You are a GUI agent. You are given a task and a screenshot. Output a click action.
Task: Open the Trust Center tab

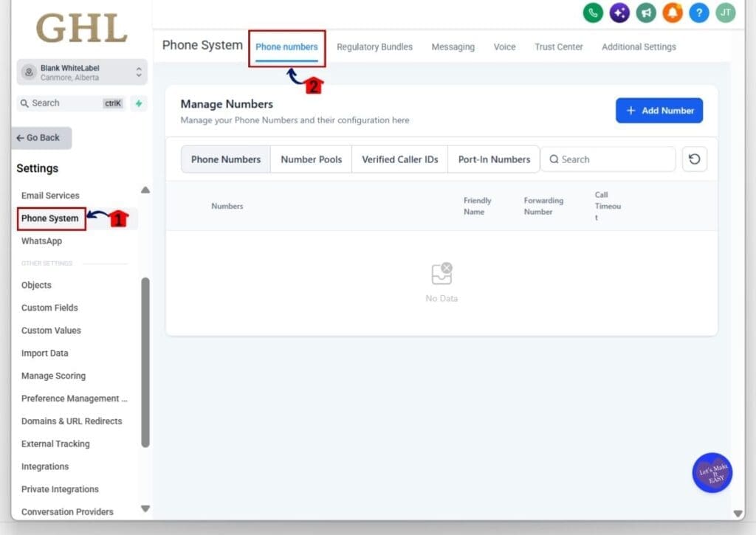click(x=558, y=46)
